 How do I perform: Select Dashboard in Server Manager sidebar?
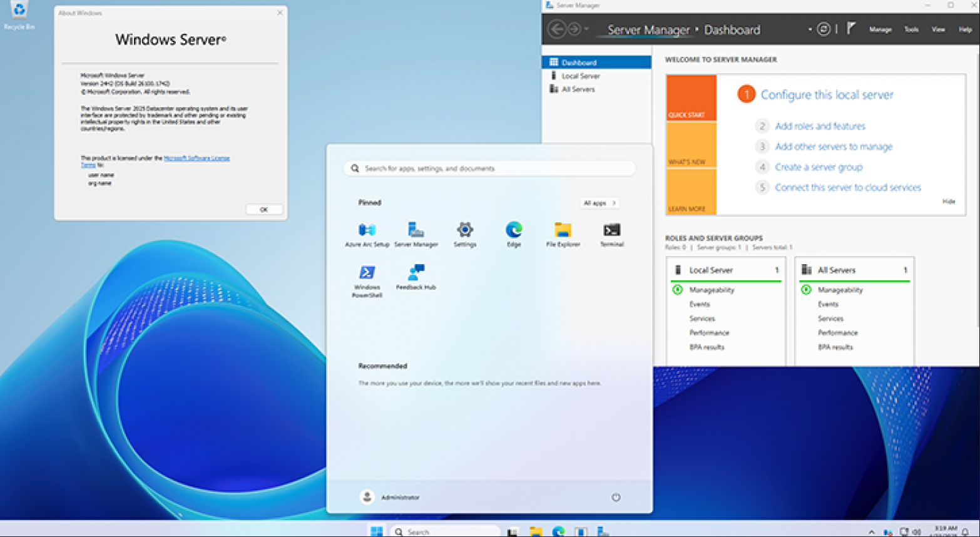pyautogui.click(x=596, y=62)
